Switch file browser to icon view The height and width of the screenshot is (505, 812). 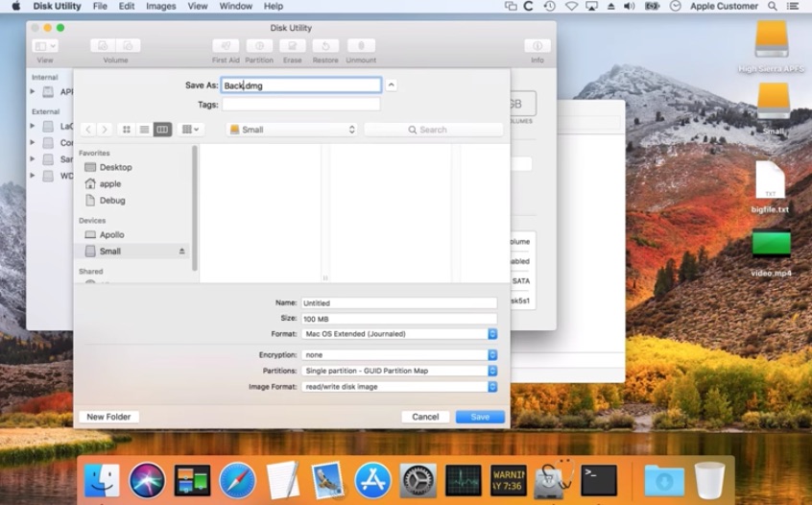point(126,130)
